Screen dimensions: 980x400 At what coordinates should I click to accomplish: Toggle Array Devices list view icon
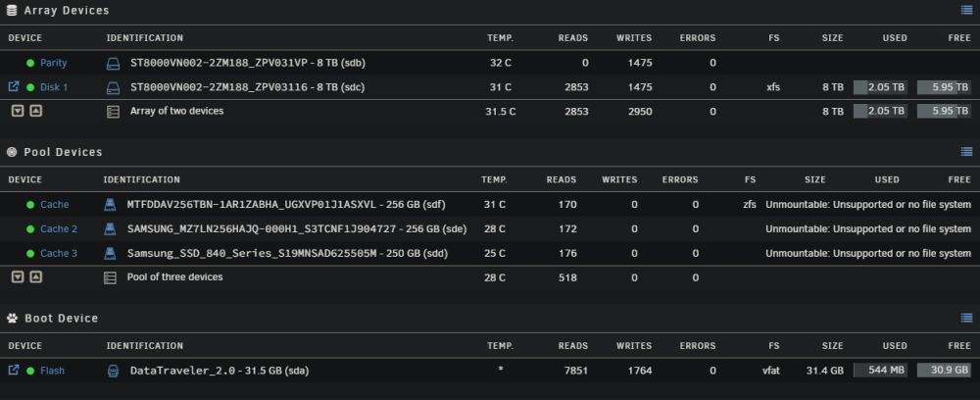pos(966,10)
